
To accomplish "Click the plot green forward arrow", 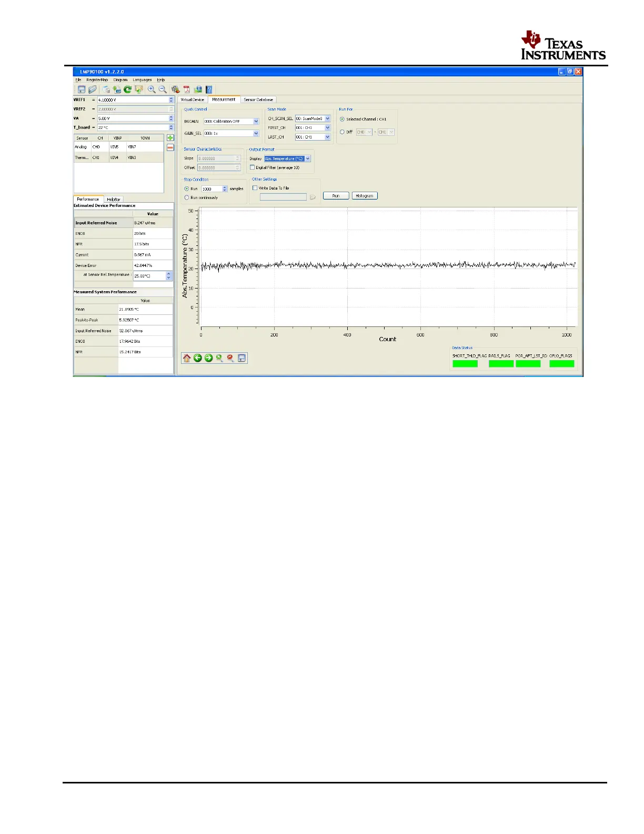I will click(x=208, y=358).
